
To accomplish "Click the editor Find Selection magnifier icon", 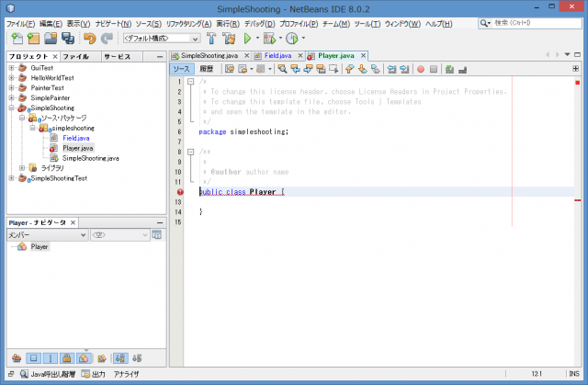I will 282,69.
